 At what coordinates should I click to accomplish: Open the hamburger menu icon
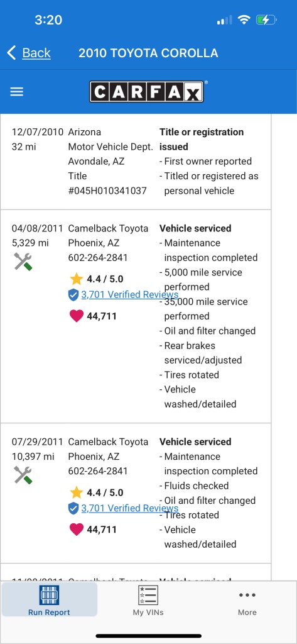[17, 92]
